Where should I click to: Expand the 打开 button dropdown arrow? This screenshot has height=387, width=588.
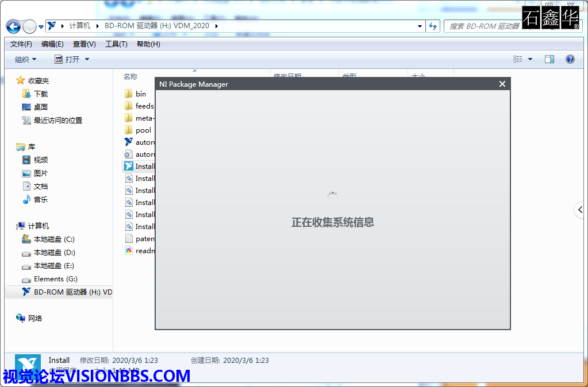click(x=87, y=59)
